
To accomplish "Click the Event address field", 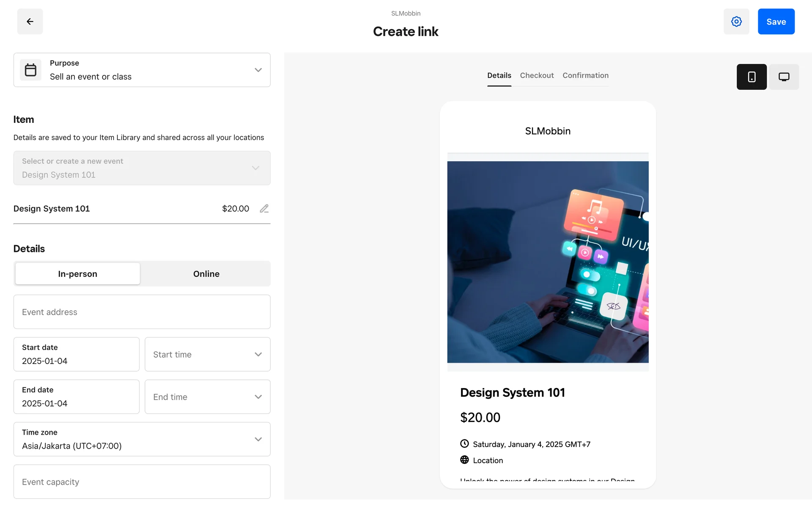I will click(x=142, y=312).
